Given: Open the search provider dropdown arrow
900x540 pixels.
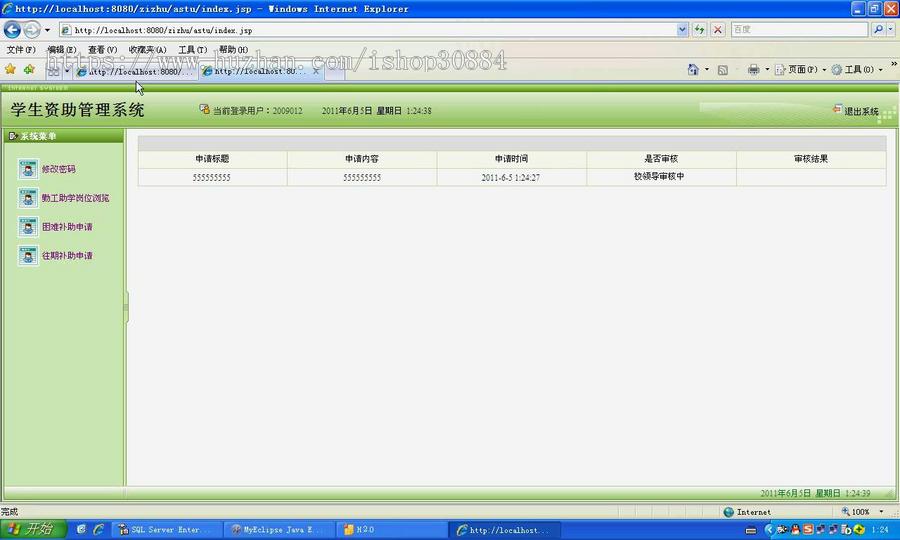Looking at the screenshot, I should coord(890,29).
